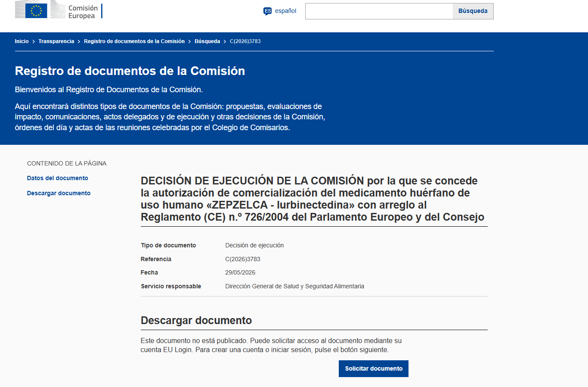Click the CONTENIDO DE LA PÁGINA heading
This screenshot has width=588, height=387.
click(x=67, y=163)
